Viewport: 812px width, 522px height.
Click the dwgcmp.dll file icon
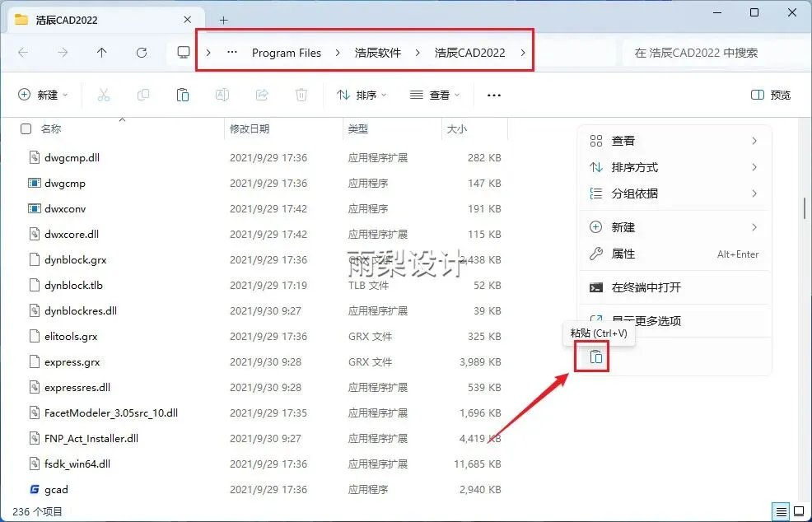point(35,157)
